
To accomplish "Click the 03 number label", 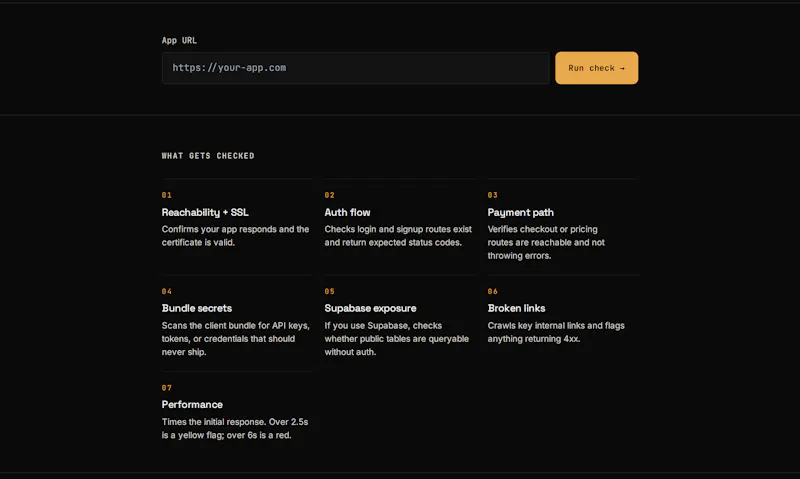I will click(492, 195).
